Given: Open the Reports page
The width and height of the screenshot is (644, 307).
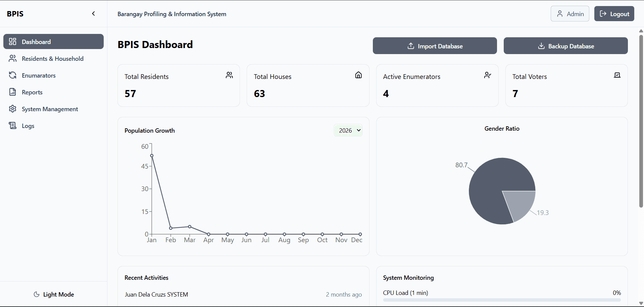Looking at the screenshot, I should [x=53, y=92].
